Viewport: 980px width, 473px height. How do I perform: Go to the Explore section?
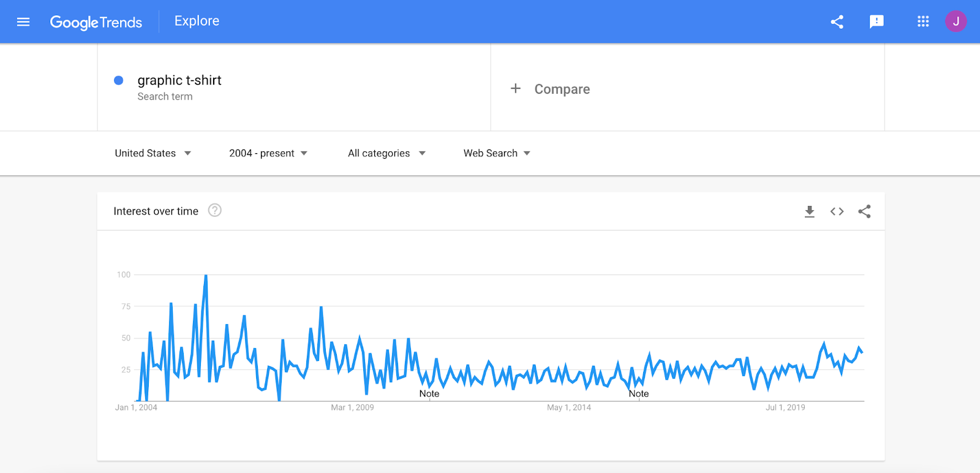[x=197, y=21]
